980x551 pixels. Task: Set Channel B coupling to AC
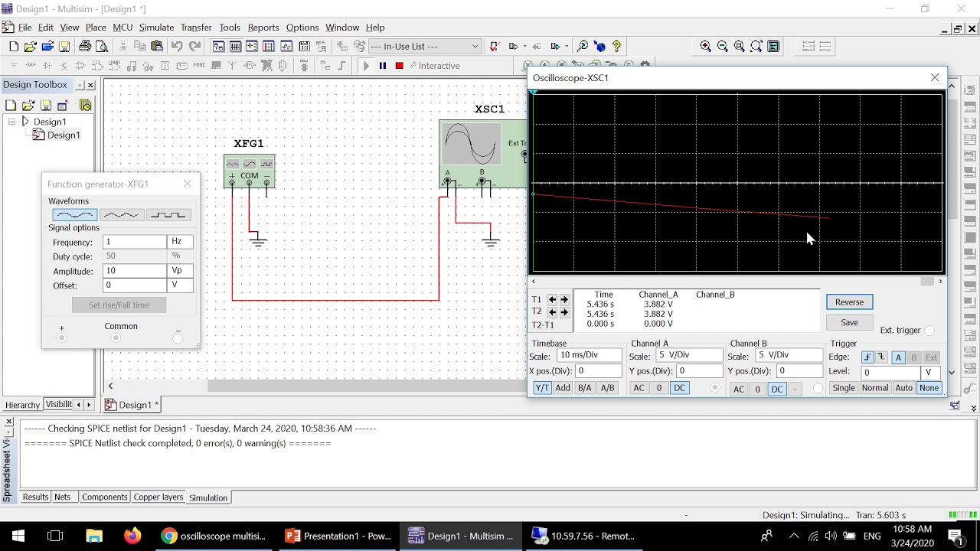[739, 390]
